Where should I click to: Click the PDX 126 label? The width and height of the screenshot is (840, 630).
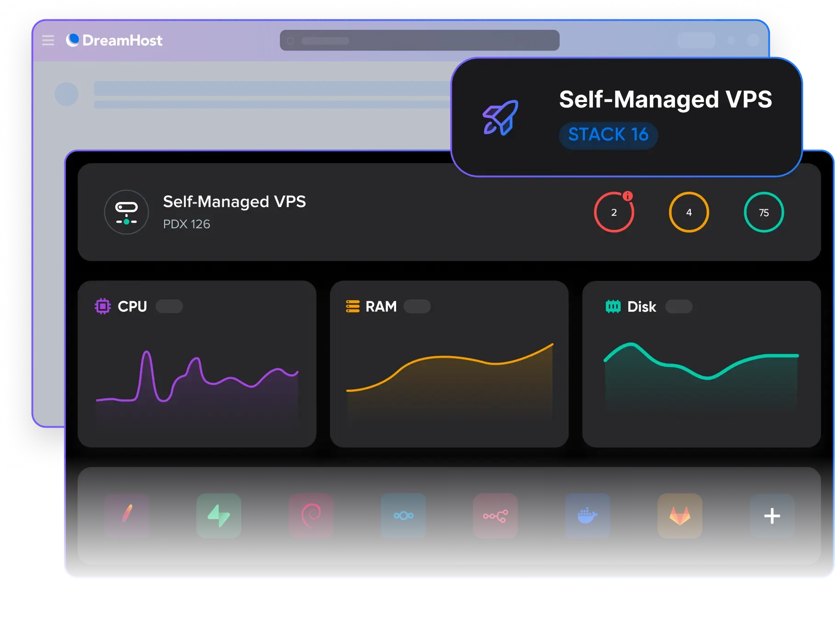(187, 224)
